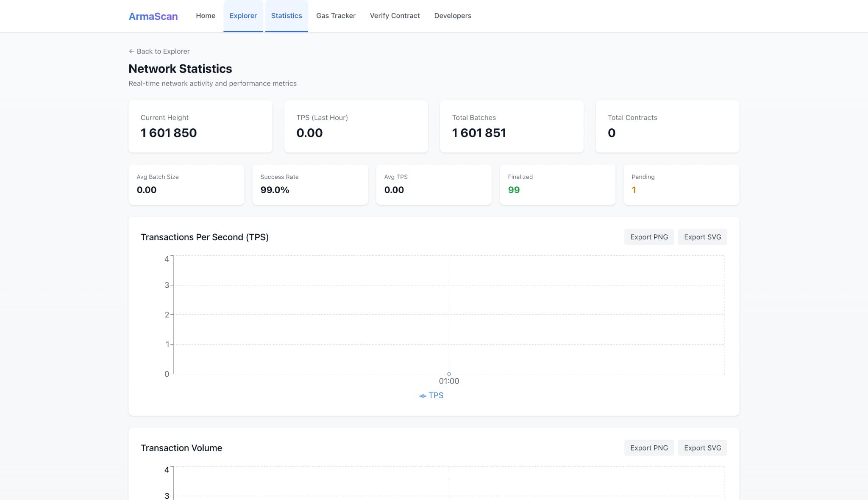Click the ArmaScan logo

pyautogui.click(x=153, y=16)
